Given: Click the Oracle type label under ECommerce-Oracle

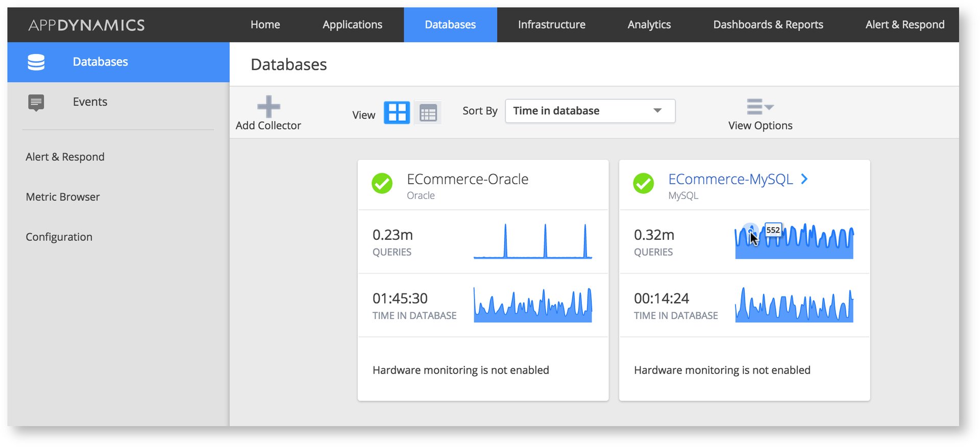Looking at the screenshot, I should [x=421, y=195].
